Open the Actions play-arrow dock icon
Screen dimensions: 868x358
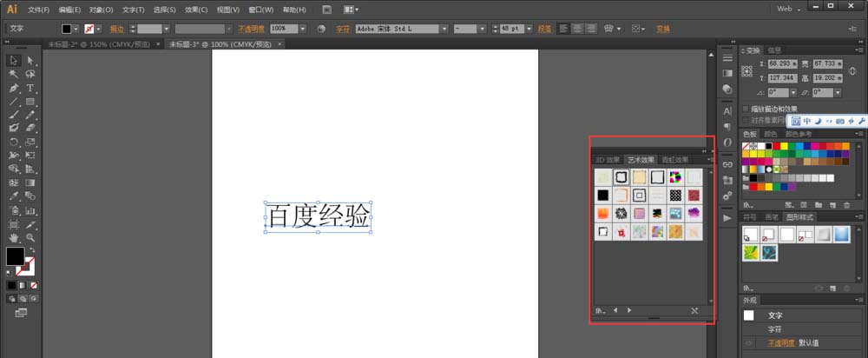727,218
